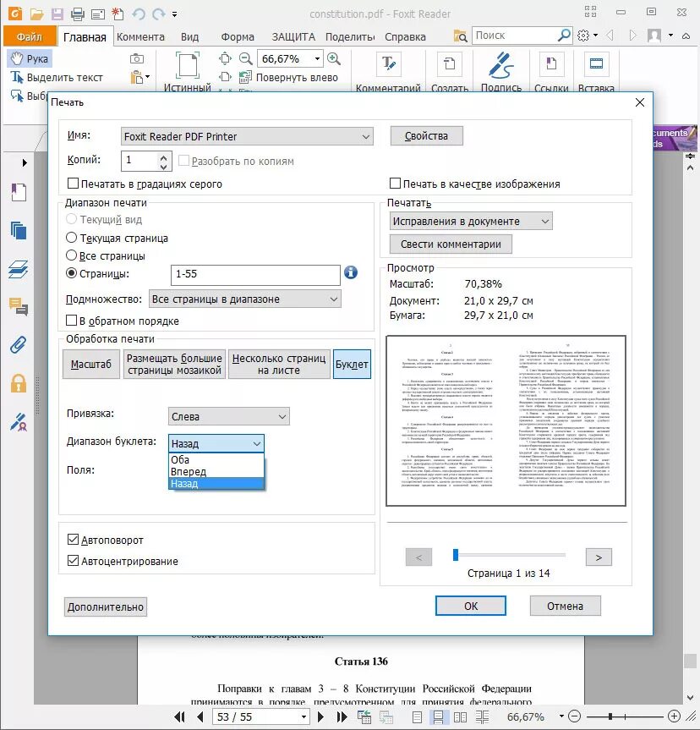This screenshot has width=700, height=730.
Task: Click the Create new PDF icon in quick access toolbar
Action: tap(118, 14)
